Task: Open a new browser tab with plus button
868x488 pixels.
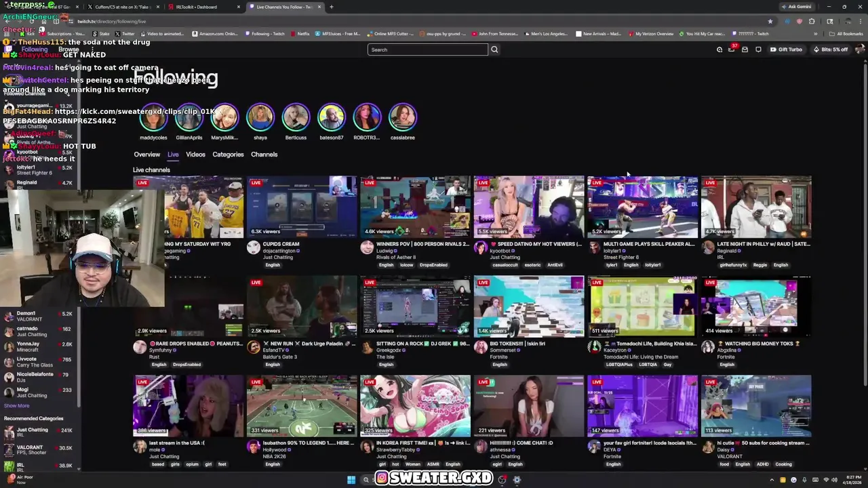Action: tap(331, 7)
